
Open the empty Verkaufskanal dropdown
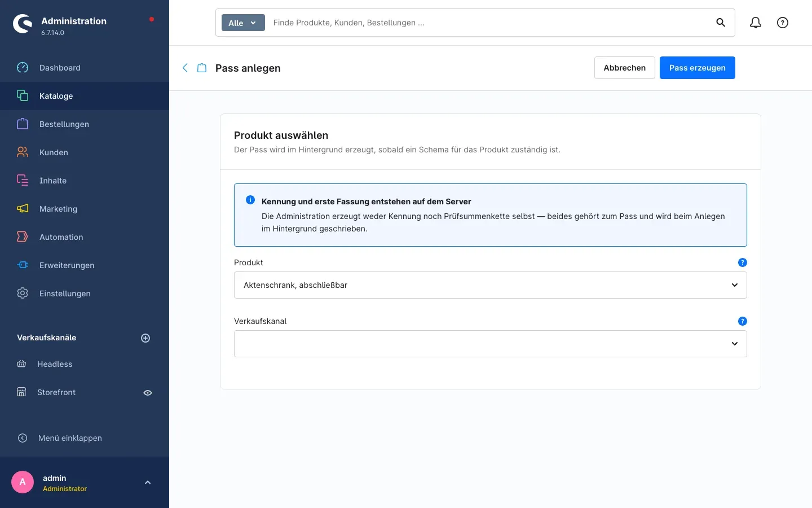pos(491,344)
